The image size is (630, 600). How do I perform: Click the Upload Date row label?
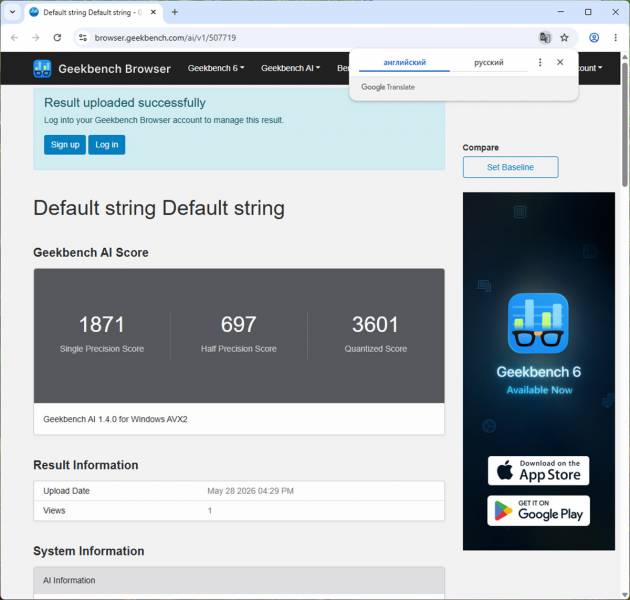(66, 491)
